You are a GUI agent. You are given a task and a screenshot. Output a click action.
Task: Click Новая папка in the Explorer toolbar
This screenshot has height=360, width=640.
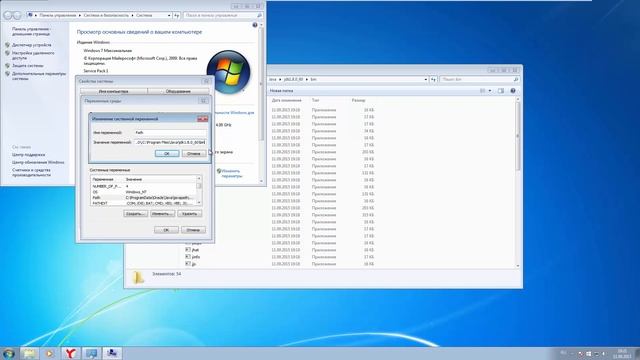(x=281, y=91)
